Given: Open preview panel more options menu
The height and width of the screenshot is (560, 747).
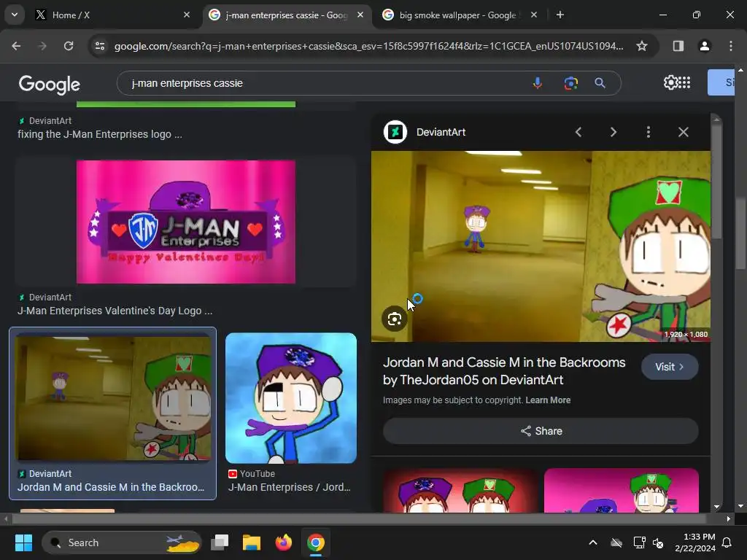Looking at the screenshot, I should [x=649, y=132].
